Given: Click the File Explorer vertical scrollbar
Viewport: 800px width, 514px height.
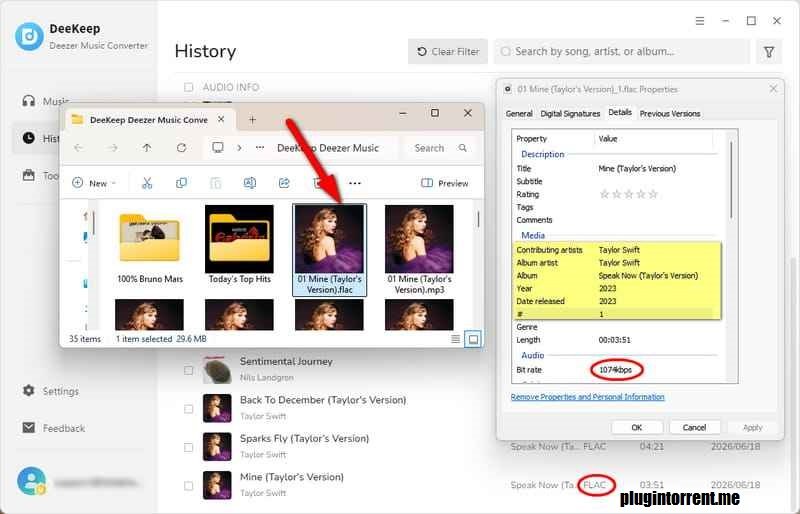Looking at the screenshot, I should tap(478, 219).
